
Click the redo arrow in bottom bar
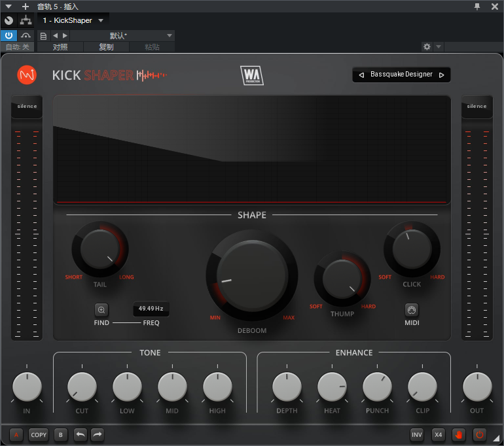tap(98, 435)
